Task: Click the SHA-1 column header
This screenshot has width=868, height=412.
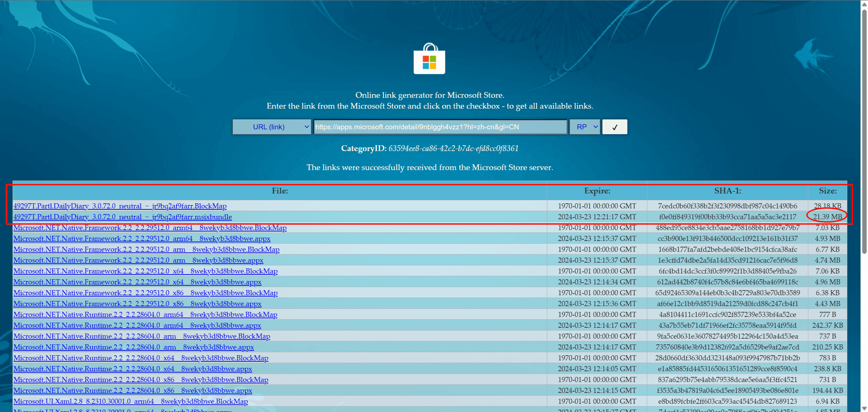Action: (x=727, y=191)
